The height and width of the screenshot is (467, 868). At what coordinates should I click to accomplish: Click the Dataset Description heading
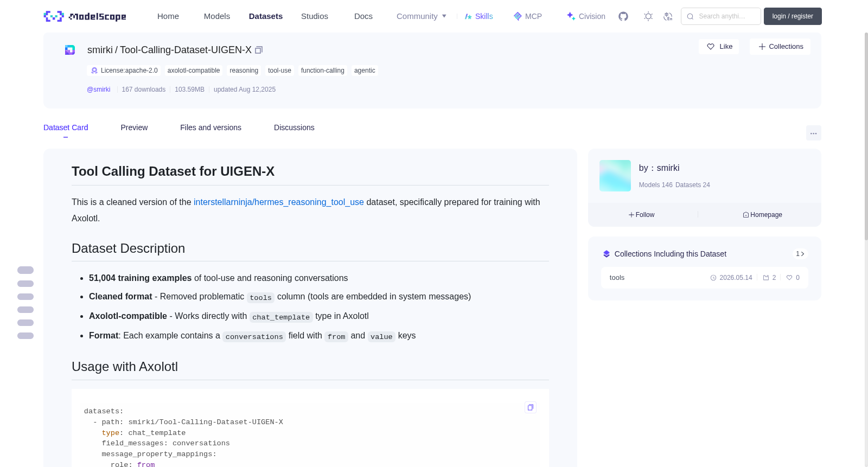tap(128, 248)
